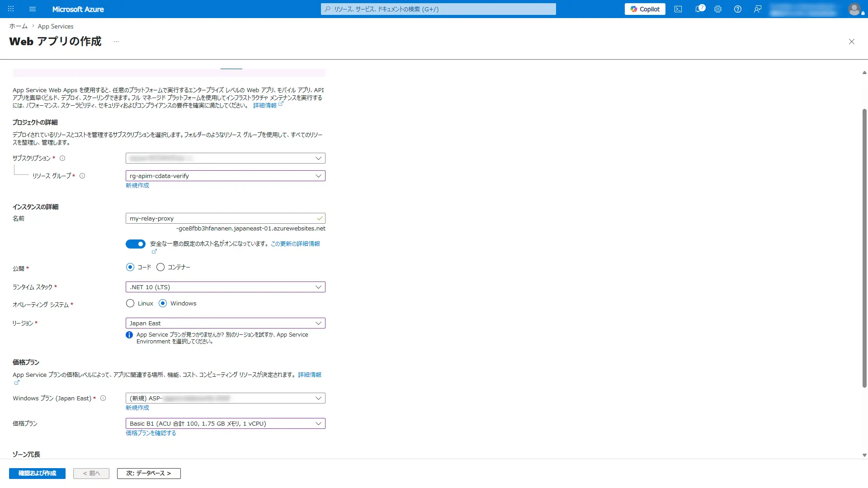Open 価格プランを確認する link
Viewport: 868px width, 488px height.
coord(151,433)
